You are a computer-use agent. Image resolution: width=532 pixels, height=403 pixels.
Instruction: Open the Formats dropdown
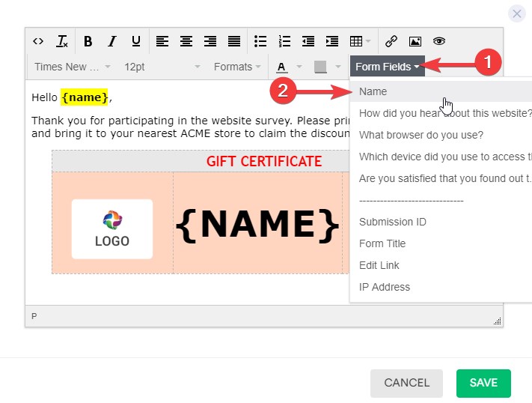coord(237,67)
